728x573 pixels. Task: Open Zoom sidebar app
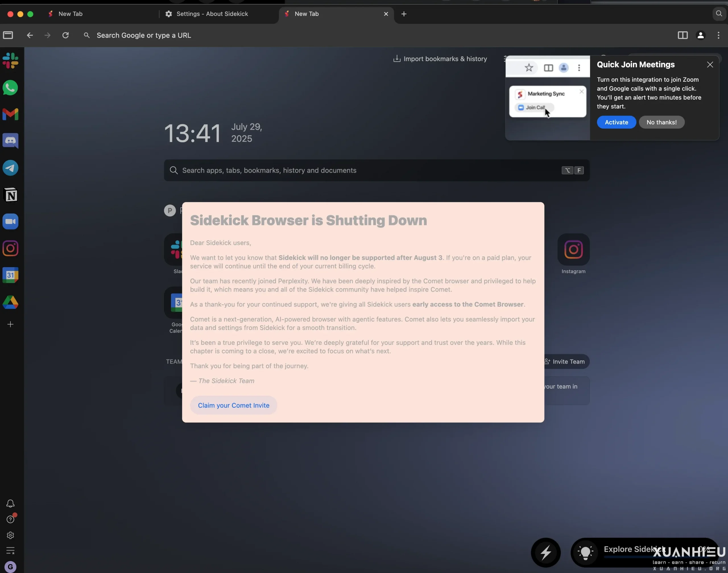pos(11,222)
